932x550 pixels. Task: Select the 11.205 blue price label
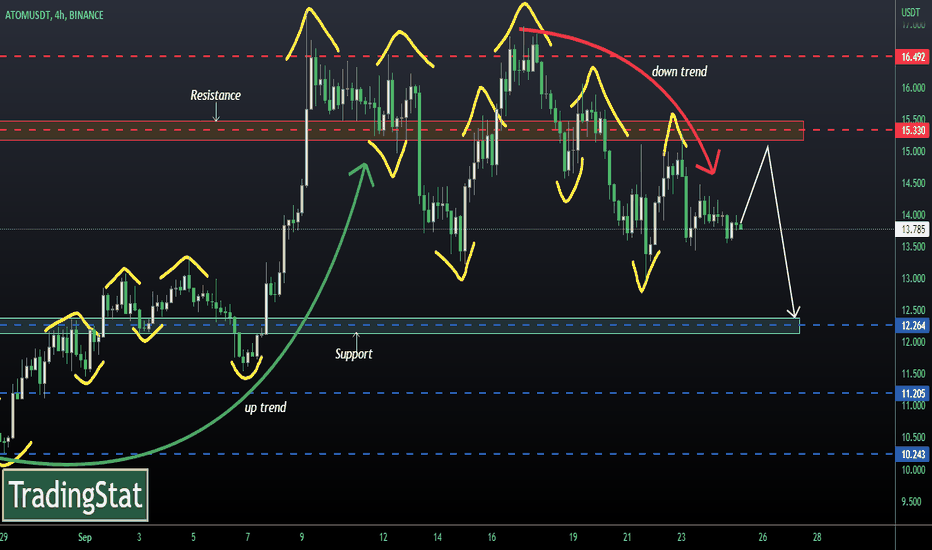click(x=912, y=394)
